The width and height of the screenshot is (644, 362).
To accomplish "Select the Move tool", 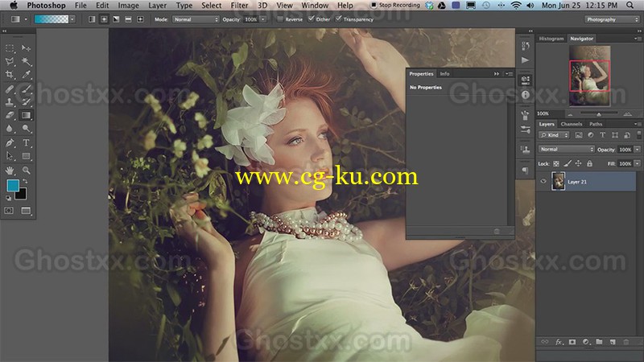I will tap(26, 48).
